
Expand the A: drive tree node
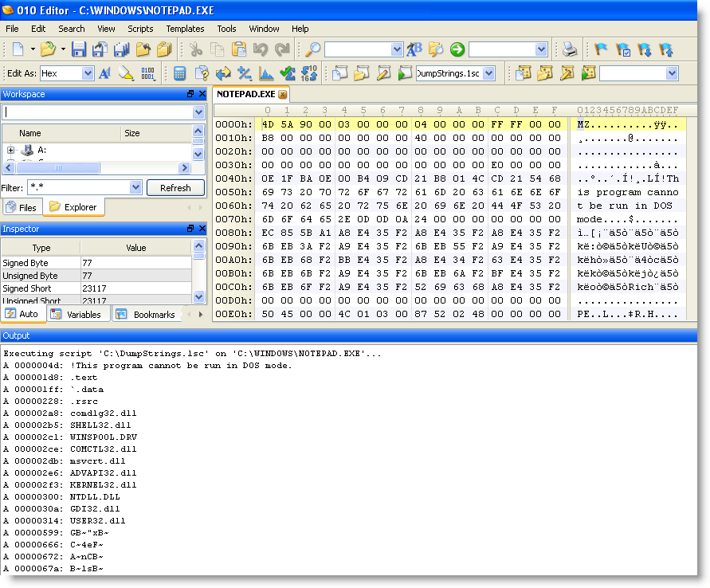tap(11, 150)
